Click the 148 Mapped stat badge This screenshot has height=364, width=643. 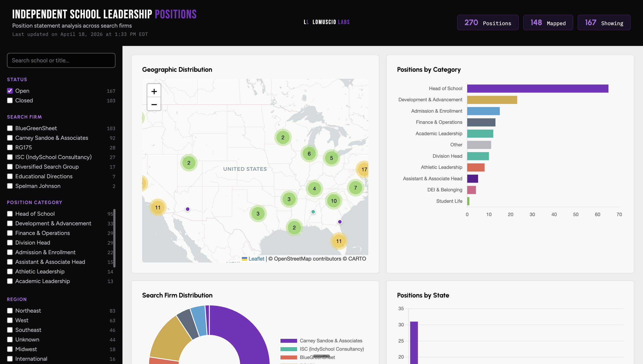(x=548, y=22)
